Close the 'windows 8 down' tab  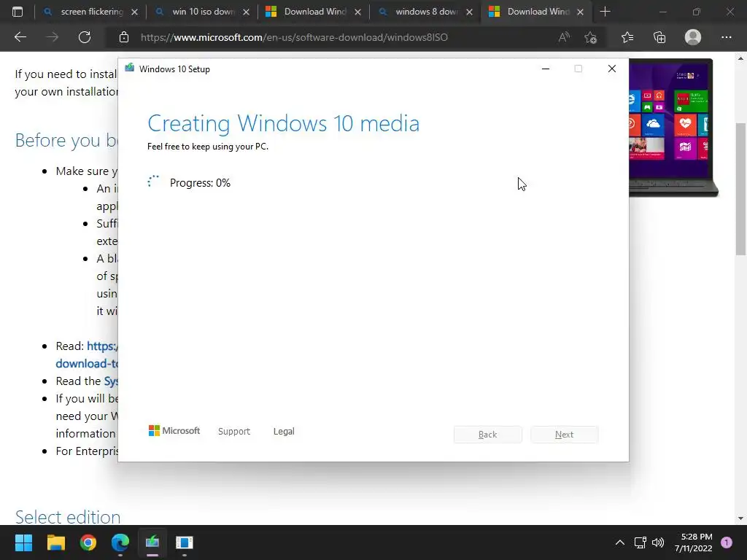click(x=469, y=12)
